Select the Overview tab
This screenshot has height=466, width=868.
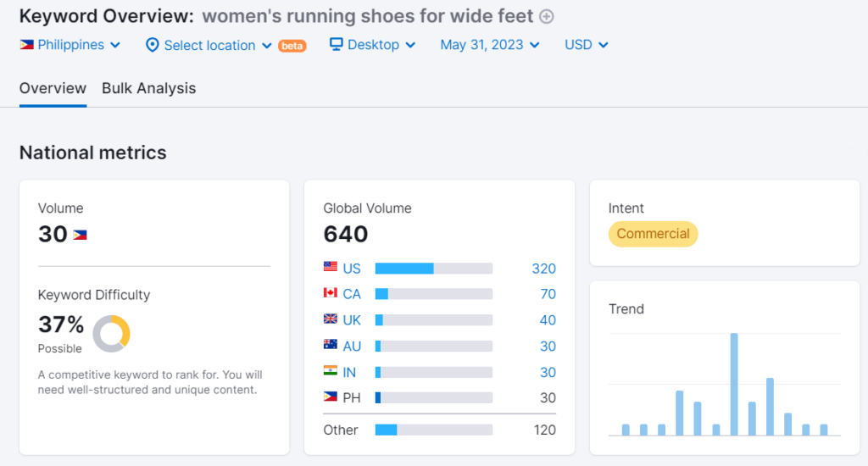(53, 88)
